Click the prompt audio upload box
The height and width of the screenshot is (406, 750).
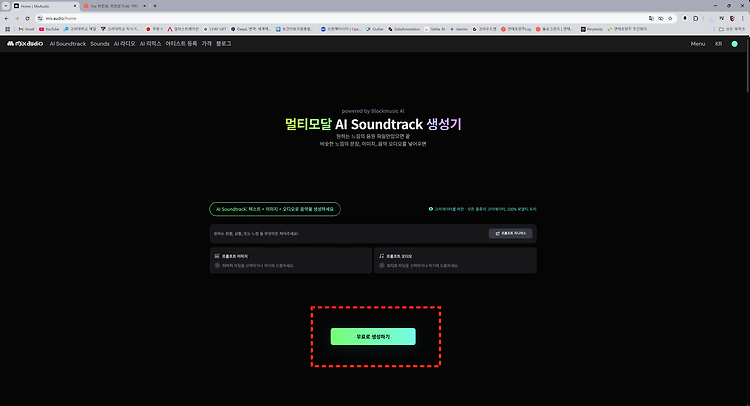pyautogui.click(x=455, y=260)
